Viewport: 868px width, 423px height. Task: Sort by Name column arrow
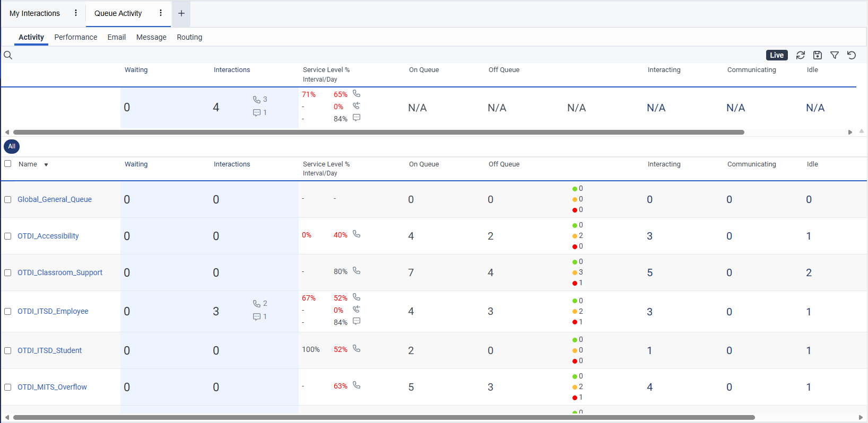(46, 165)
